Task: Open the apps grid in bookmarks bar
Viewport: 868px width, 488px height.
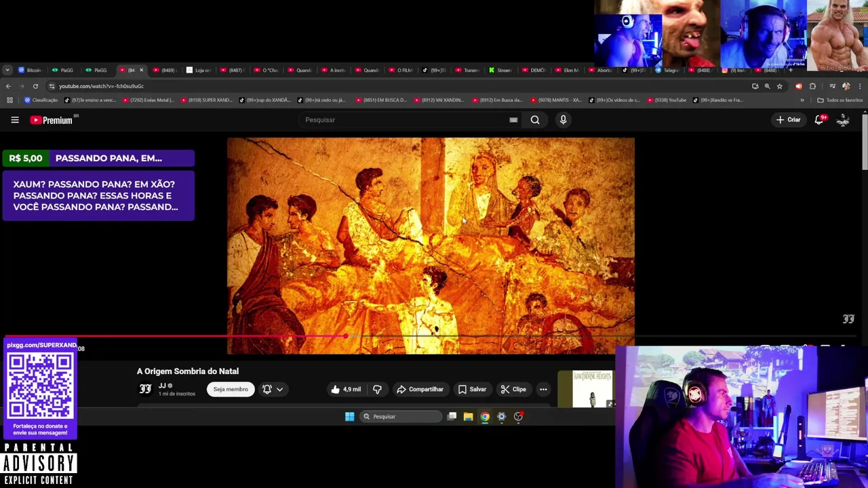Action: (x=9, y=100)
